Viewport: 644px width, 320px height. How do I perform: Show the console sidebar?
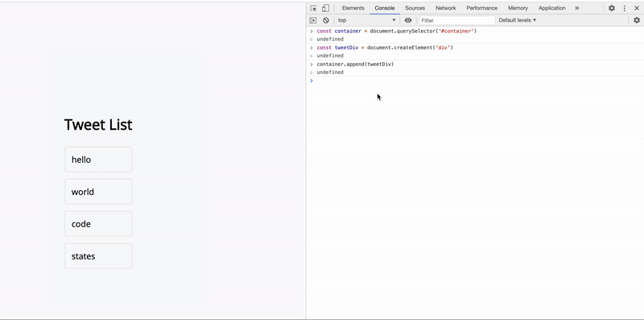[x=313, y=20]
